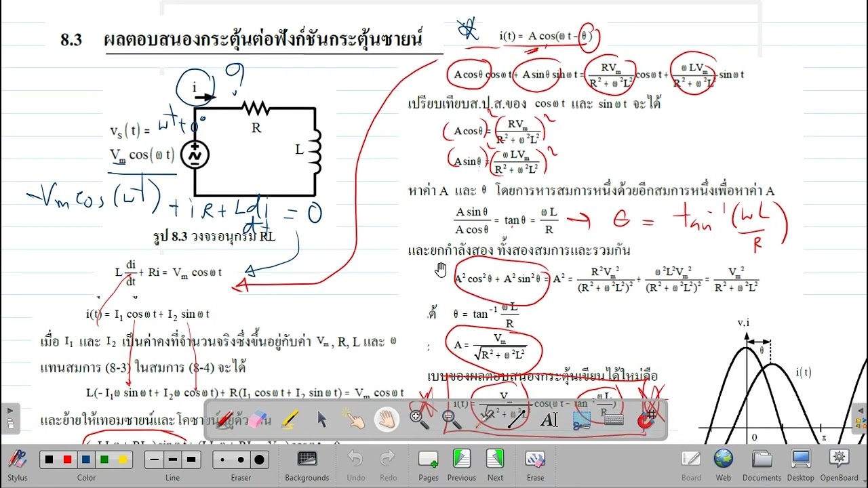The width and height of the screenshot is (868, 488).
Task: Select the pen tool in the floating palette
Action: (x=226, y=420)
